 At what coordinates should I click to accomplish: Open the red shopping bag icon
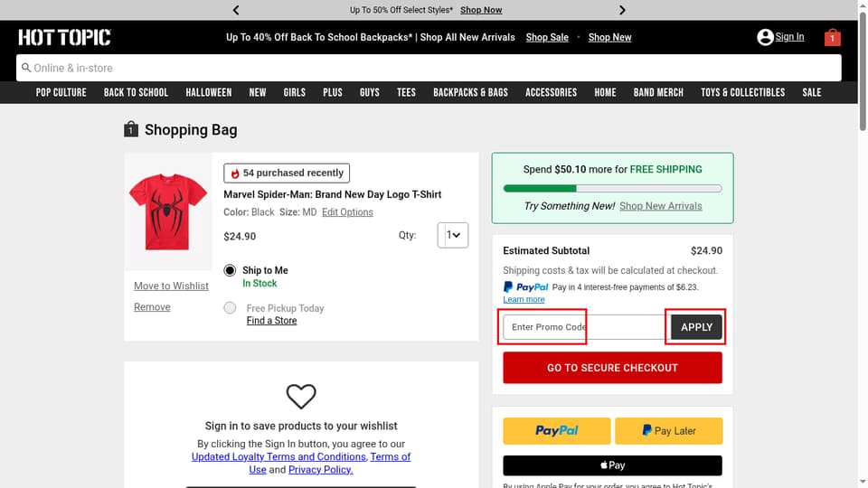[832, 37]
